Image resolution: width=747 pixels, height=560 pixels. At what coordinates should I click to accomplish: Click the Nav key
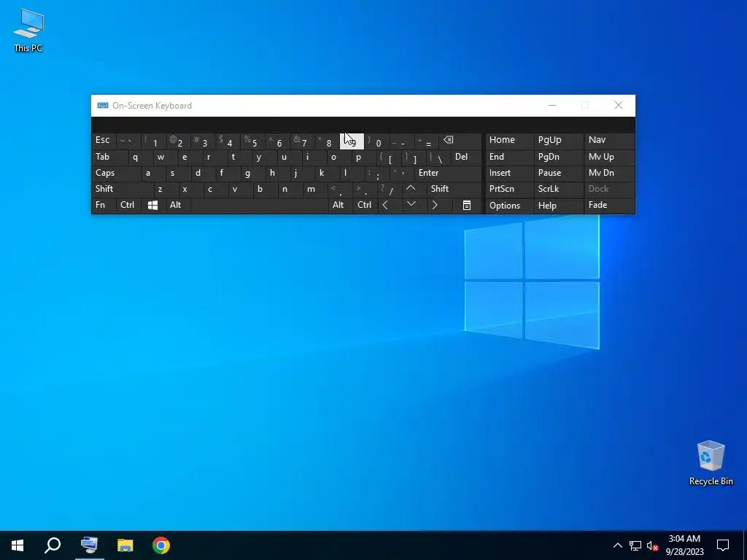[609, 141]
